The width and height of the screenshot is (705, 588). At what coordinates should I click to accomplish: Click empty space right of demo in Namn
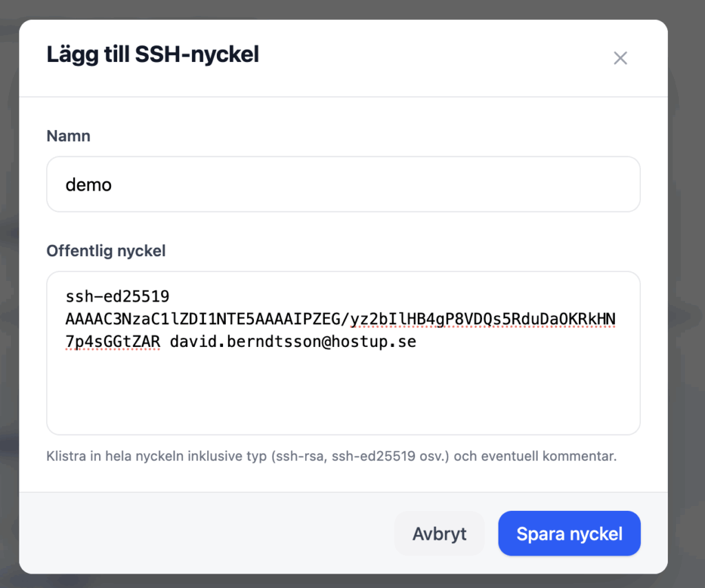coord(413,185)
